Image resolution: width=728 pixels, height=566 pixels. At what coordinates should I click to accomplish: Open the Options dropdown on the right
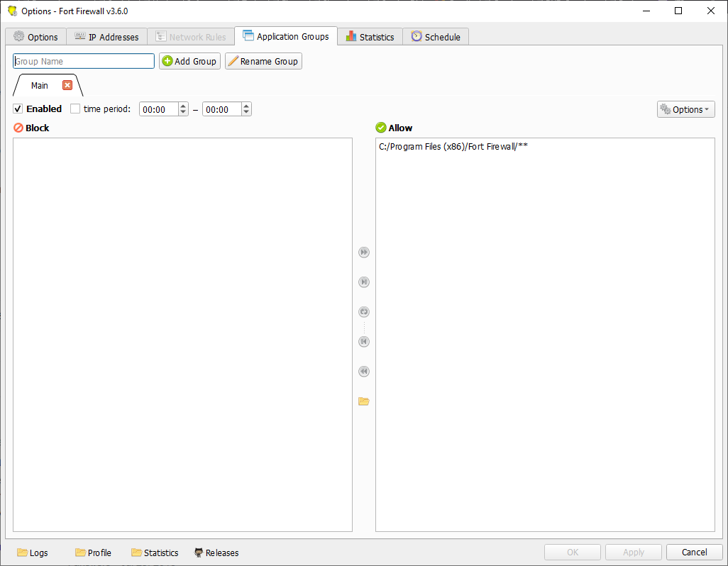(685, 109)
